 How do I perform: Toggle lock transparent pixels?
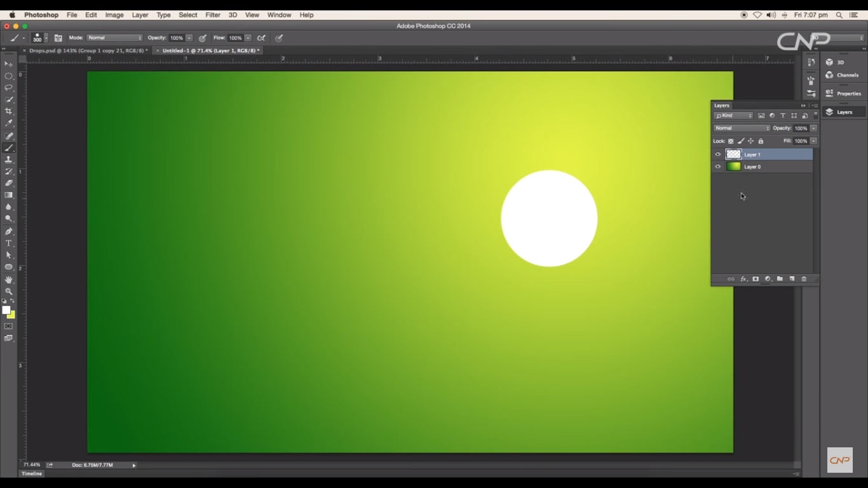coord(731,141)
